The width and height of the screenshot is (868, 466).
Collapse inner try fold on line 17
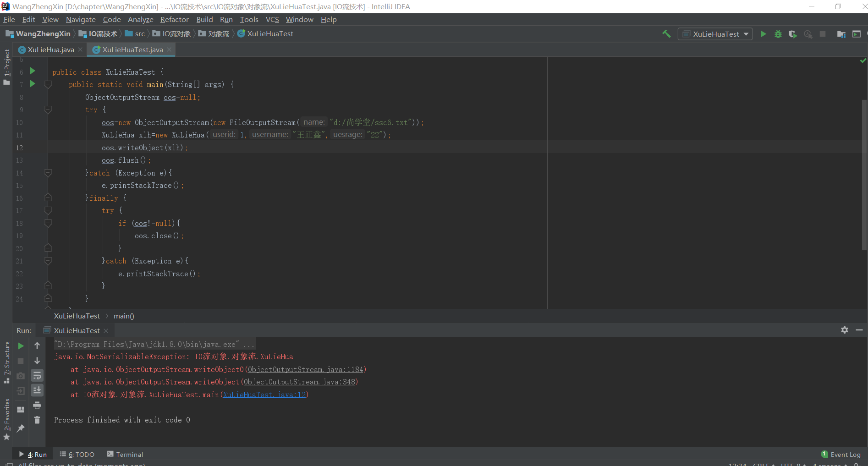point(48,210)
